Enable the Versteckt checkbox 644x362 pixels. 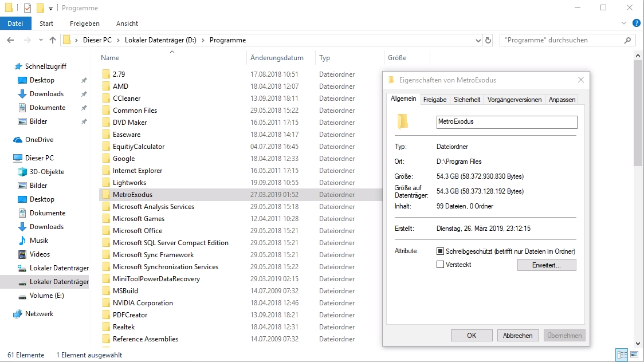pos(440,264)
